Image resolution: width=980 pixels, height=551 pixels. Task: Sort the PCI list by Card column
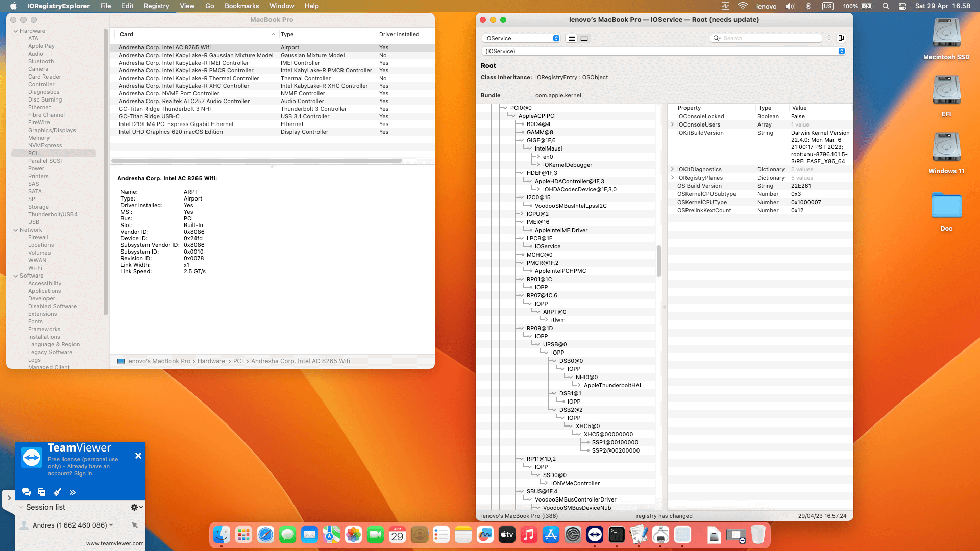(x=197, y=34)
